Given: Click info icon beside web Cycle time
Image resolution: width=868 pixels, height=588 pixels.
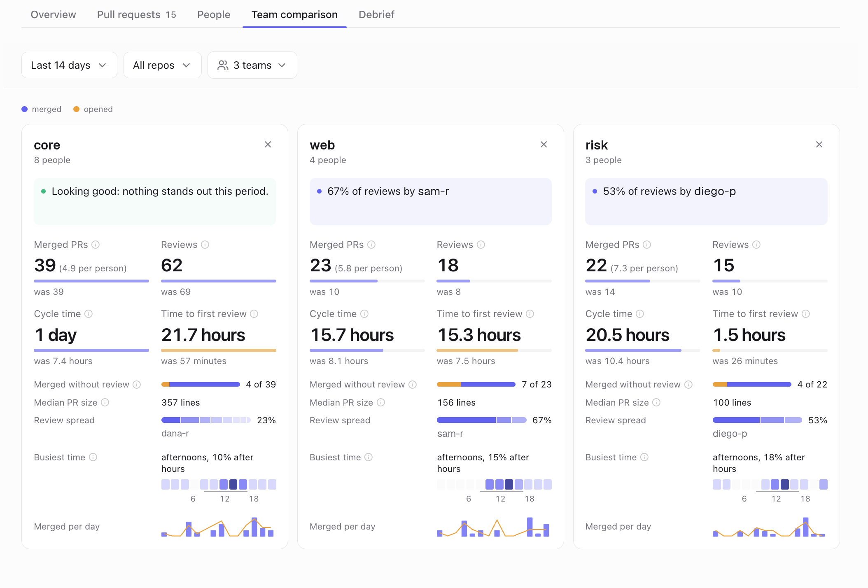Looking at the screenshot, I should [364, 314].
